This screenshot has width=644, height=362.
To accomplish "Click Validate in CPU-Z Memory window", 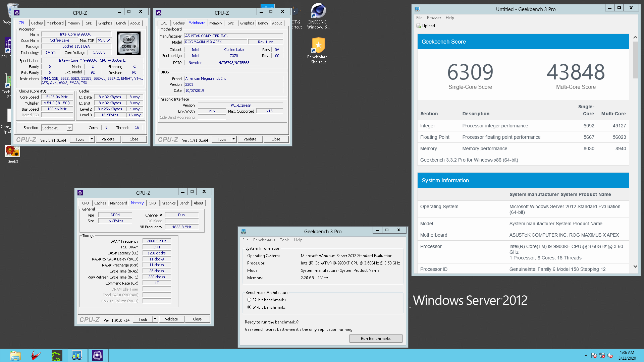I will pyautogui.click(x=171, y=319).
